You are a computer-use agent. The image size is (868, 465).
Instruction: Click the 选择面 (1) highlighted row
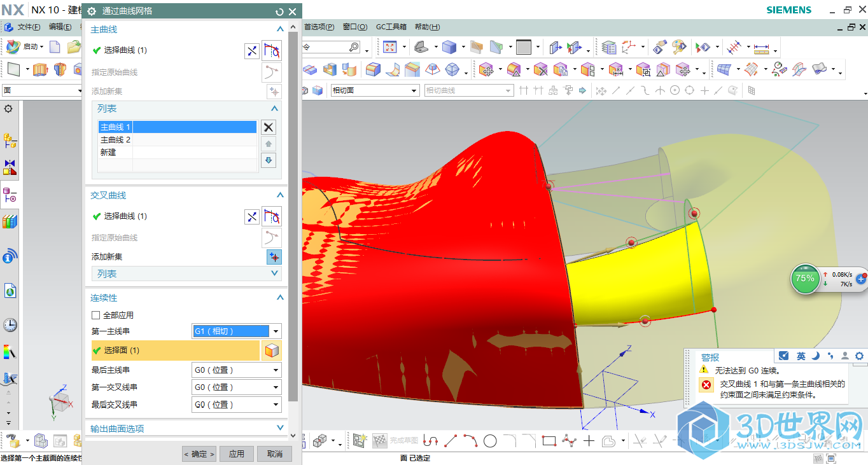click(176, 350)
